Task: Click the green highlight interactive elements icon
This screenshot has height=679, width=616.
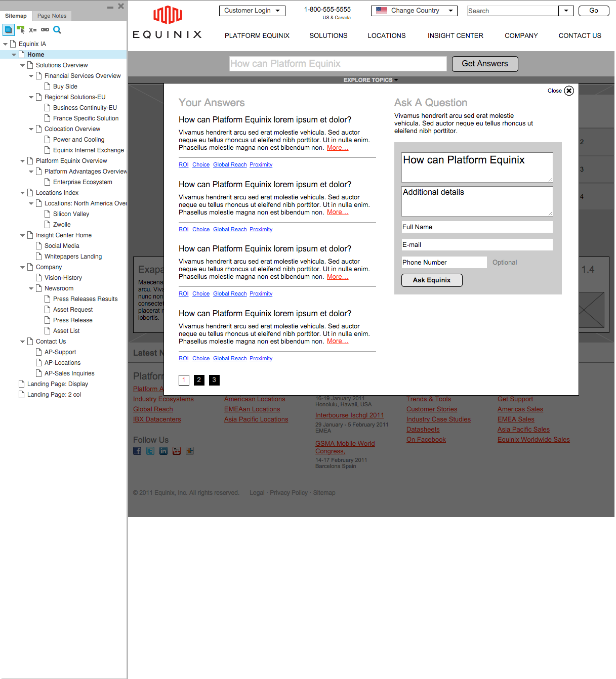Action: coord(21,30)
